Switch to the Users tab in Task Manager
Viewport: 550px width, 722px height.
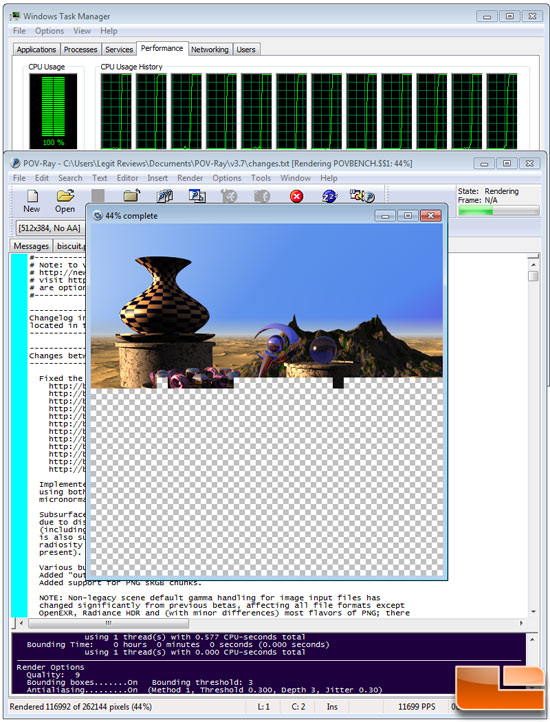point(246,49)
